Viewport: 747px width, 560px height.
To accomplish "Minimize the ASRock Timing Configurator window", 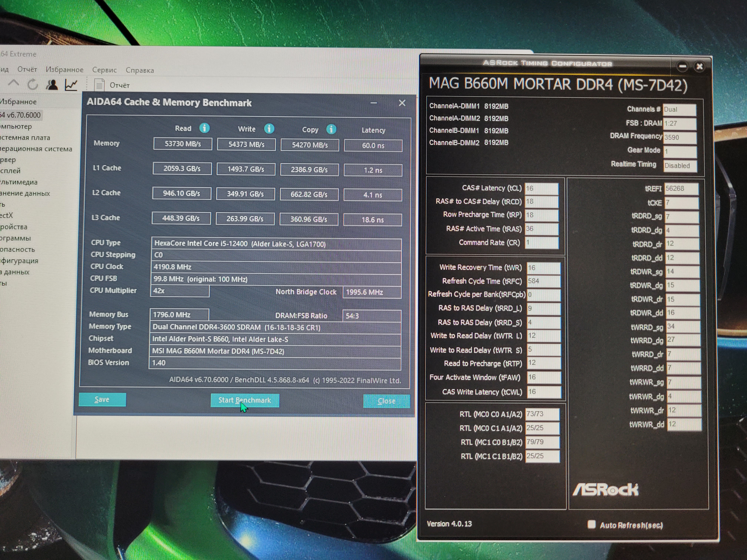I will [x=682, y=66].
